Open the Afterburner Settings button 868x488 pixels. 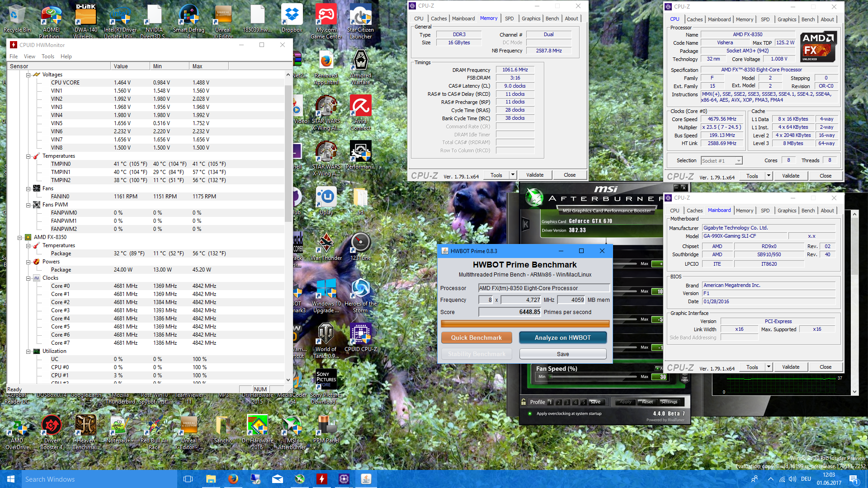[x=669, y=402]
